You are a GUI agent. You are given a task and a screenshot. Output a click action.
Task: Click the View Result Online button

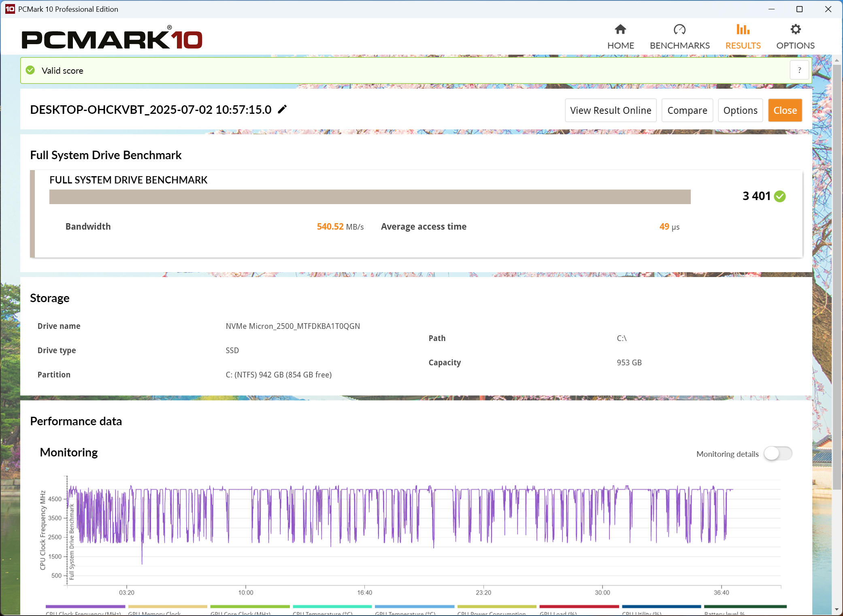(610, 110)
